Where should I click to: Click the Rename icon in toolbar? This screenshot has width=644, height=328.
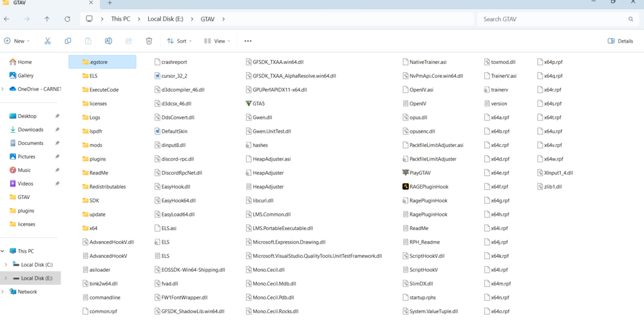[x=108, y=41]
